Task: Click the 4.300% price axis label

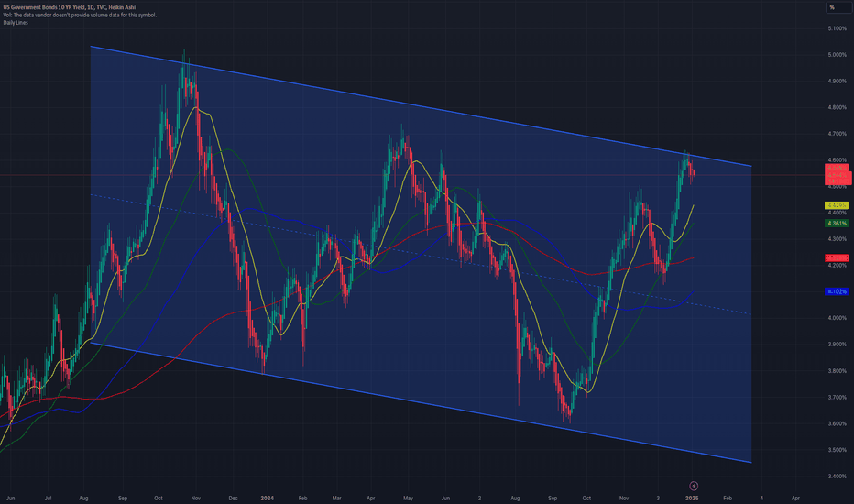Action: (x=837, y=239)
